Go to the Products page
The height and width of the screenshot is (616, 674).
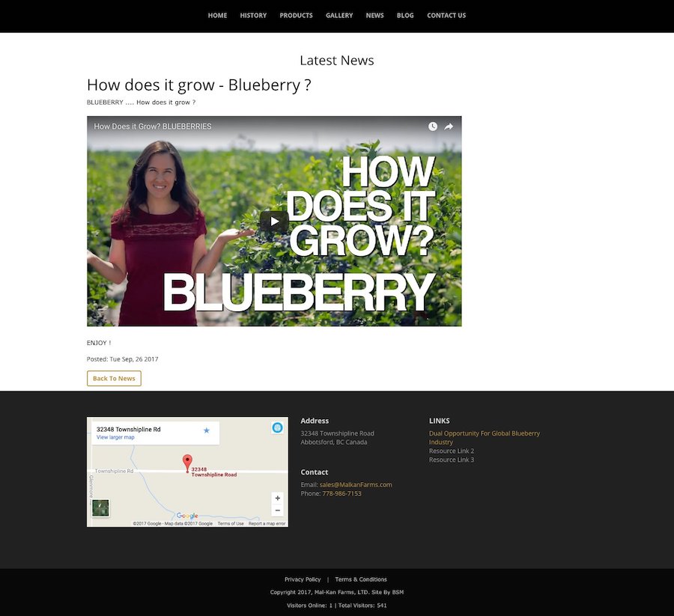click(x=296, y=16)
